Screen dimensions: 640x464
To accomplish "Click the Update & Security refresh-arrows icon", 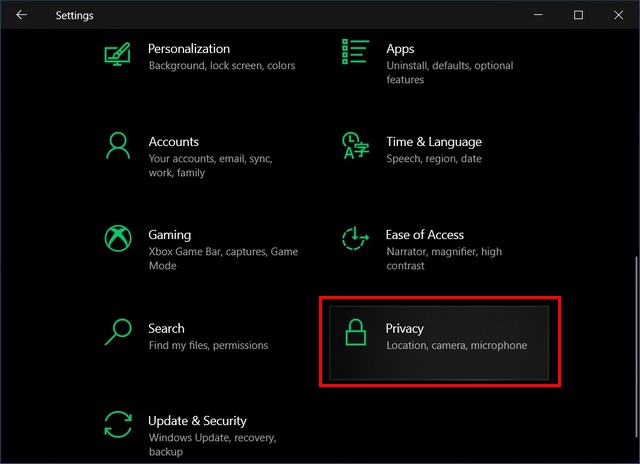I will coord(118,424).
